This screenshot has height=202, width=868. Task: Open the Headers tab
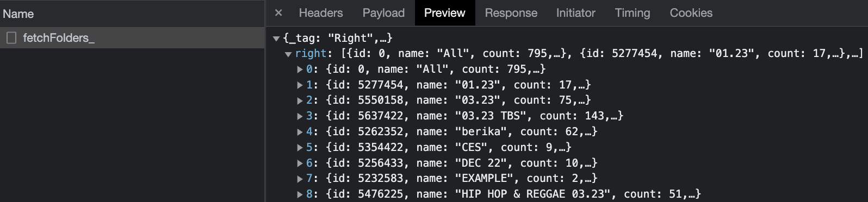pos(321,12)
